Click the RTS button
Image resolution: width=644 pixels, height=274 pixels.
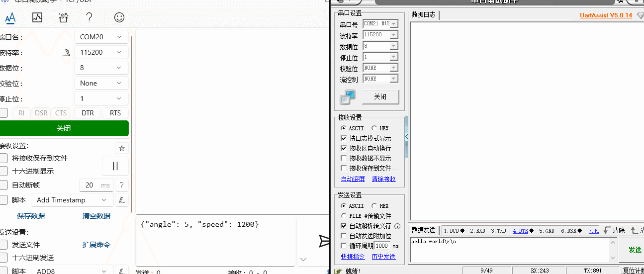[x=115, y=113]
